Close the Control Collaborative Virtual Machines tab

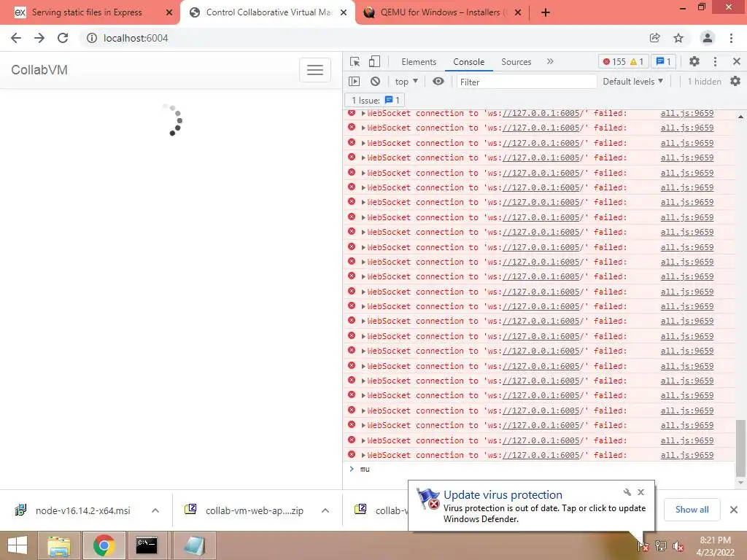tap(344, 12)
